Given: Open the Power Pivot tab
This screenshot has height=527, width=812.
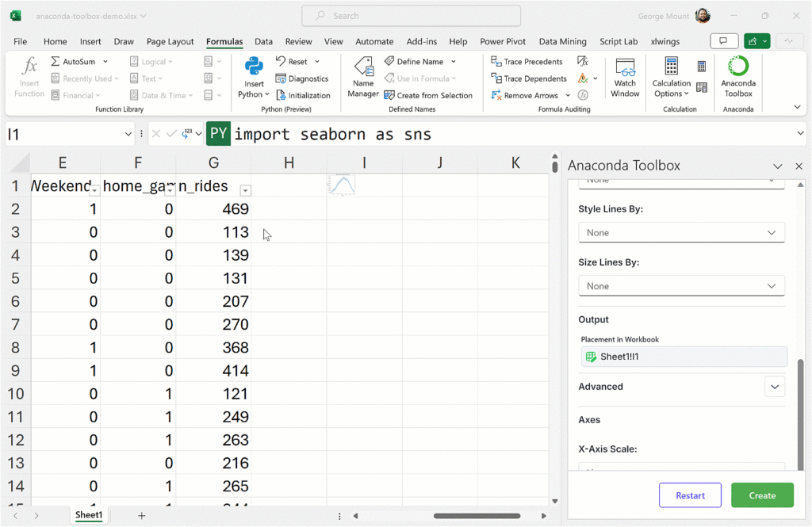Looking at the screenshot, I should 504,41.
